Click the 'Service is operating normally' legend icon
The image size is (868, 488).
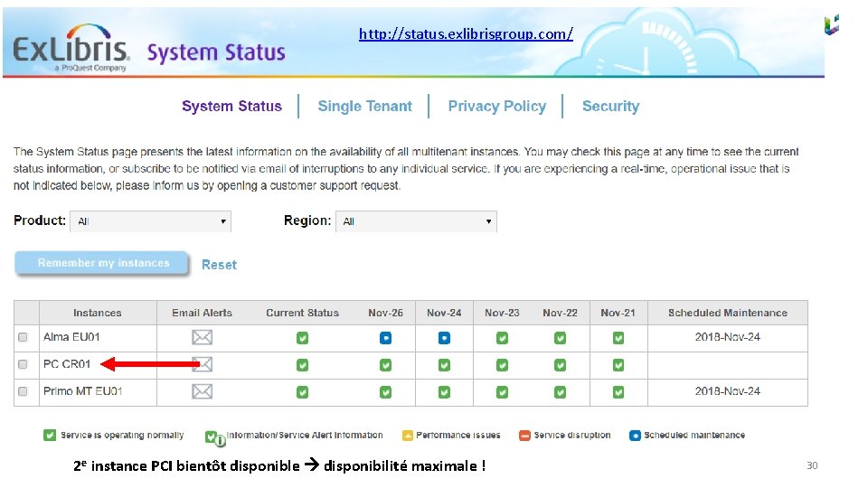click(x=50, y=436)
